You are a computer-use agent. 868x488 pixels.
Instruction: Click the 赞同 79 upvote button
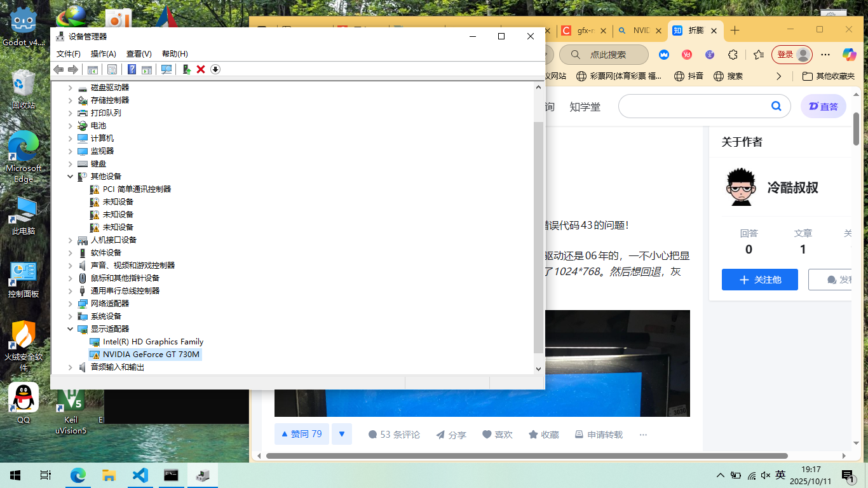click(x=302, y=435)
